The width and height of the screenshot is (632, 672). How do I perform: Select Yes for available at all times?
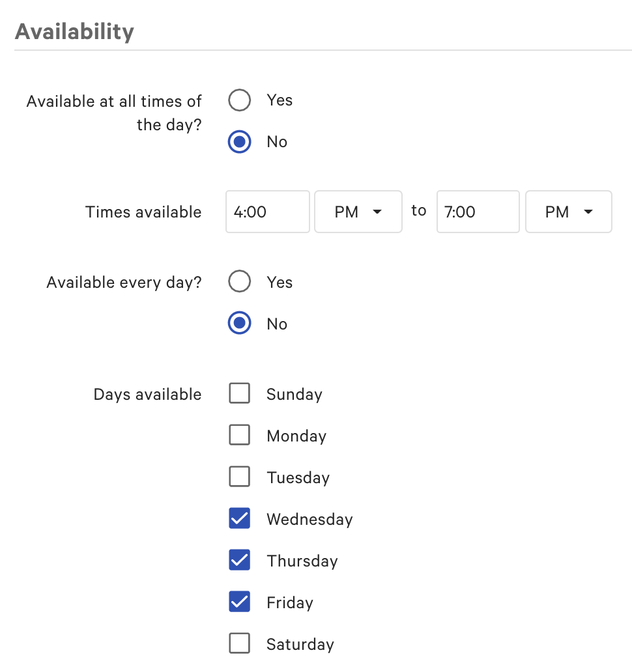[x=240, y=100]
